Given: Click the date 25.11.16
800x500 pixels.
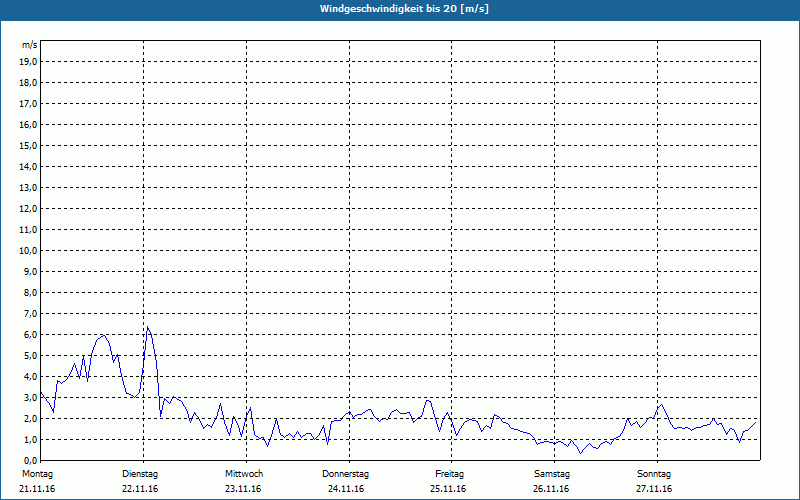Looking at the screenshot, I should (x=448, y=489).
